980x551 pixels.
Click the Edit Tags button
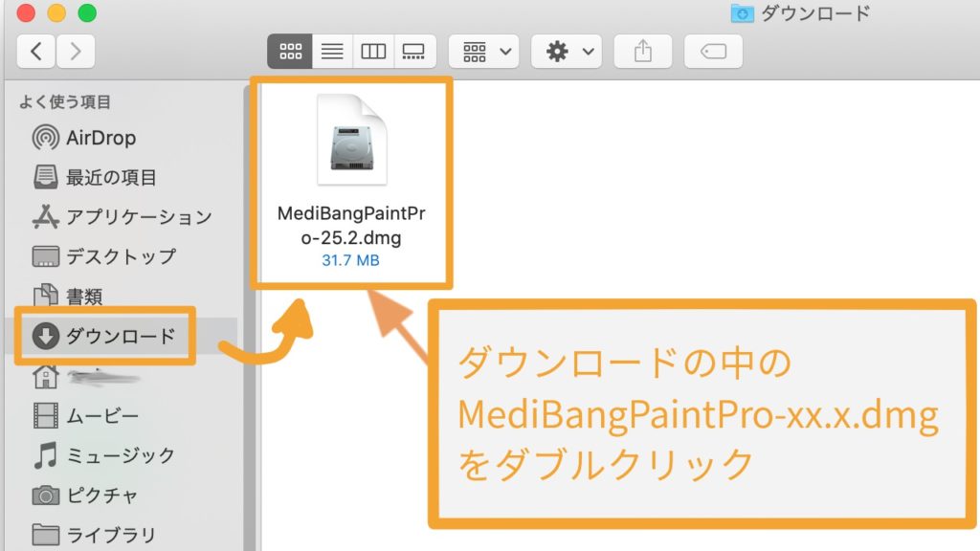pos(713,52)
